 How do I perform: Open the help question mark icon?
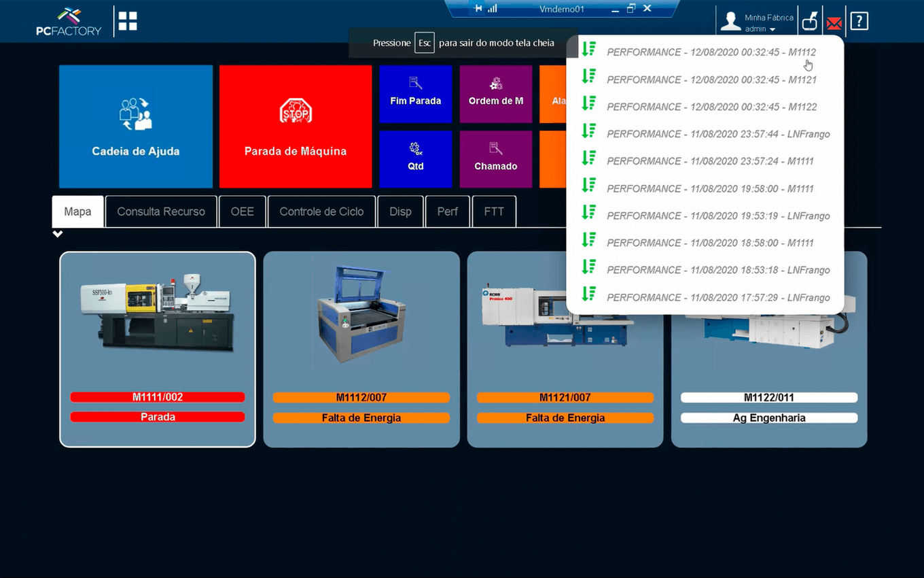859,21
